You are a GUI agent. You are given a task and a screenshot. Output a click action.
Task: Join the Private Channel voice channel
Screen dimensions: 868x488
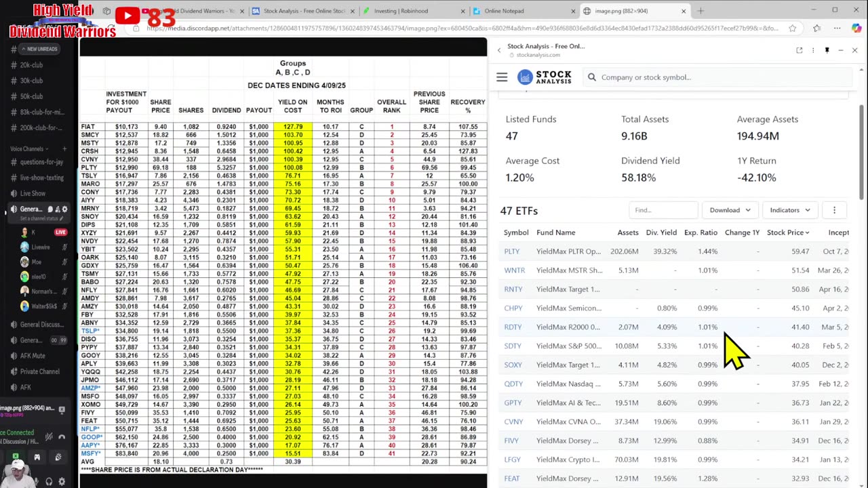point(39,371)
